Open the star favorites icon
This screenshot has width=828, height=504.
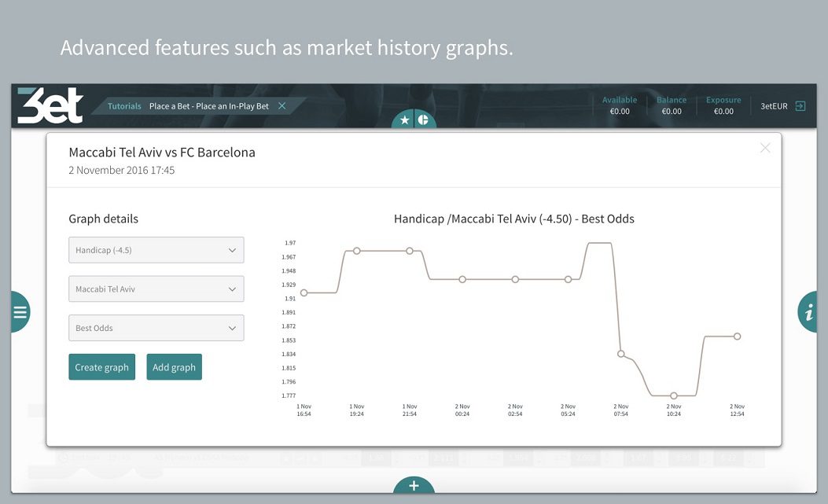point(404,120)
